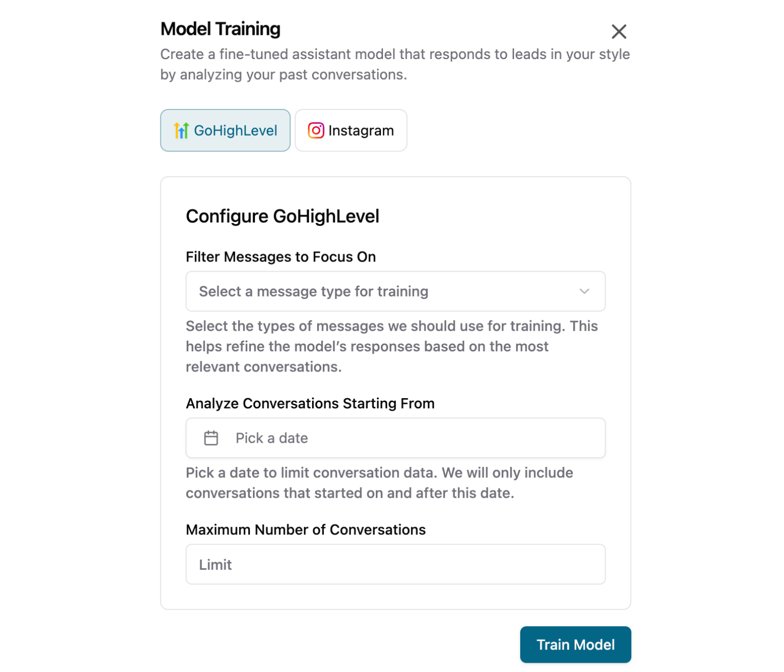Close the Model Training dialog
The width and height of the screenshot is (784, 672).
(618, 31)
